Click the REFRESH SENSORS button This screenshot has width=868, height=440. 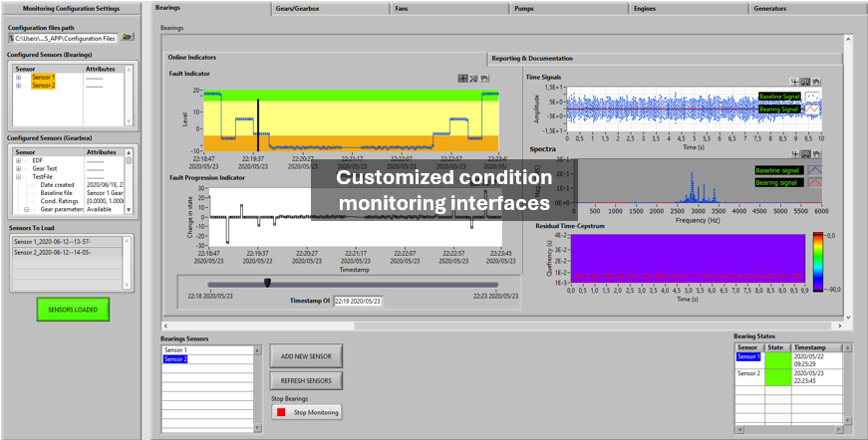tap(306, 380)
